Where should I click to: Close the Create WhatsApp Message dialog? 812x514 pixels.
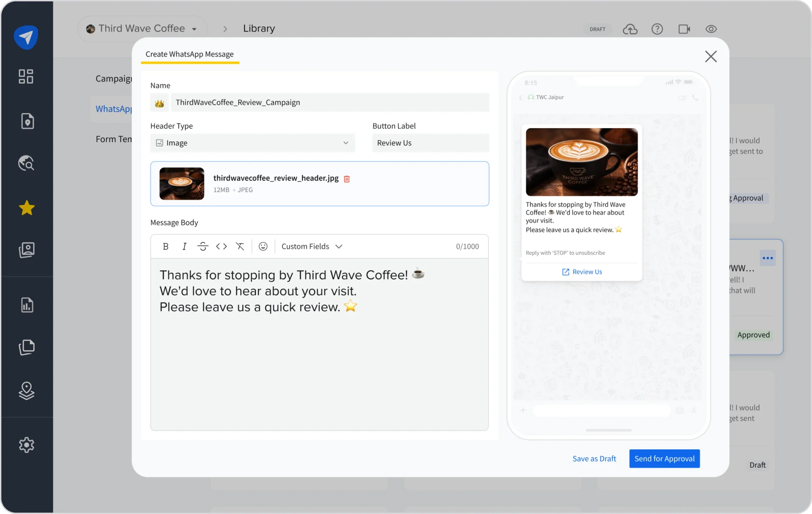click(x=711, y=57)
